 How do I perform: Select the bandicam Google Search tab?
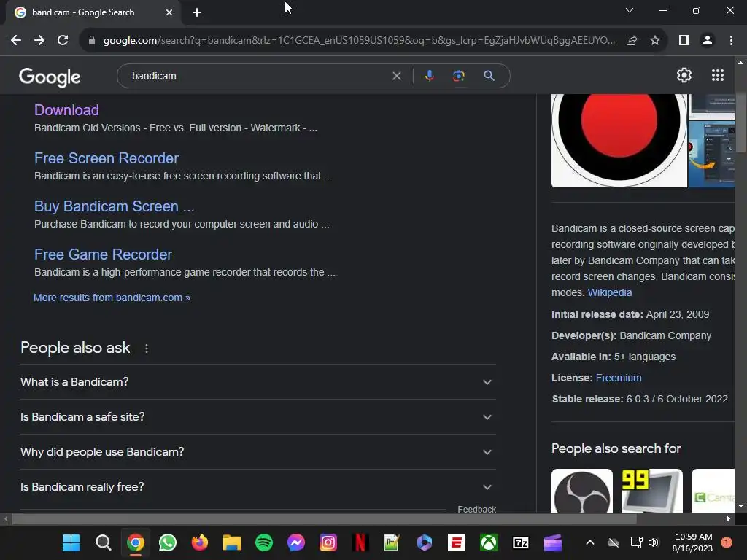coord(93,12)
